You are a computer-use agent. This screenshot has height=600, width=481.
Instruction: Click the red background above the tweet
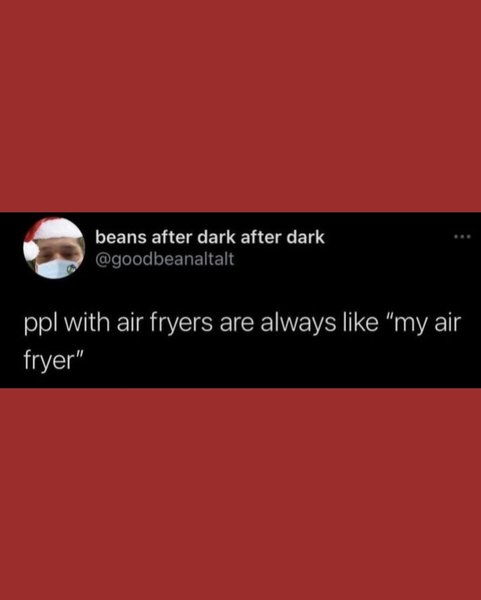pyautogui.click(x=240, y=106)
